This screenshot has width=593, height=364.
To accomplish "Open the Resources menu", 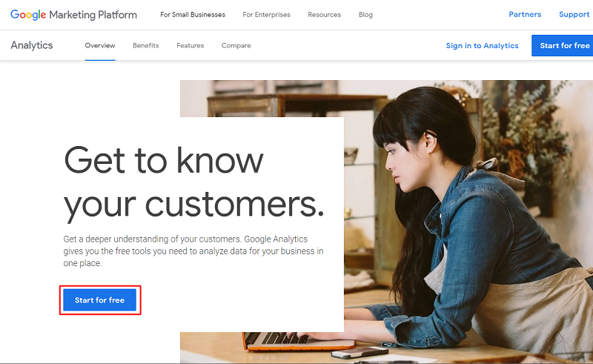I will 324,15.
